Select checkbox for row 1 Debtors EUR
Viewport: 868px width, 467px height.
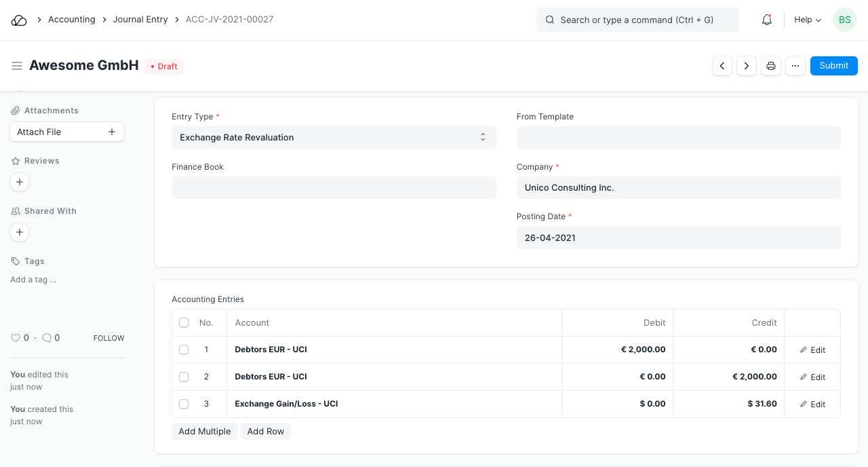click(184, 350)
